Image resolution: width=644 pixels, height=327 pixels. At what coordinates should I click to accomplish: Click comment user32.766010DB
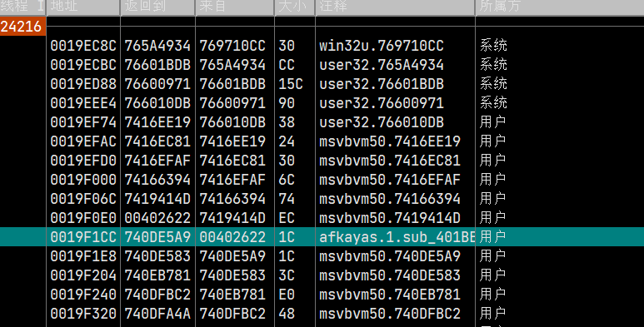tap(382, 122)
